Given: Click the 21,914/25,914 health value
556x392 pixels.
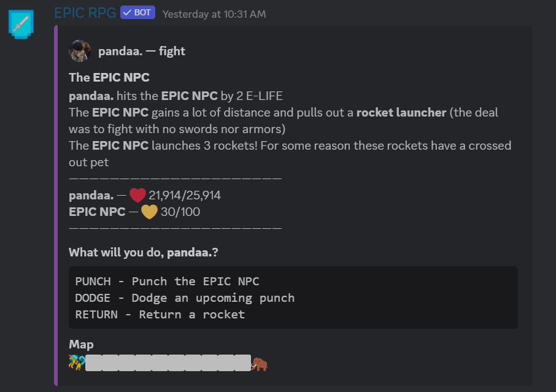Looking at the screenshot, I should (x=185, y=196).
